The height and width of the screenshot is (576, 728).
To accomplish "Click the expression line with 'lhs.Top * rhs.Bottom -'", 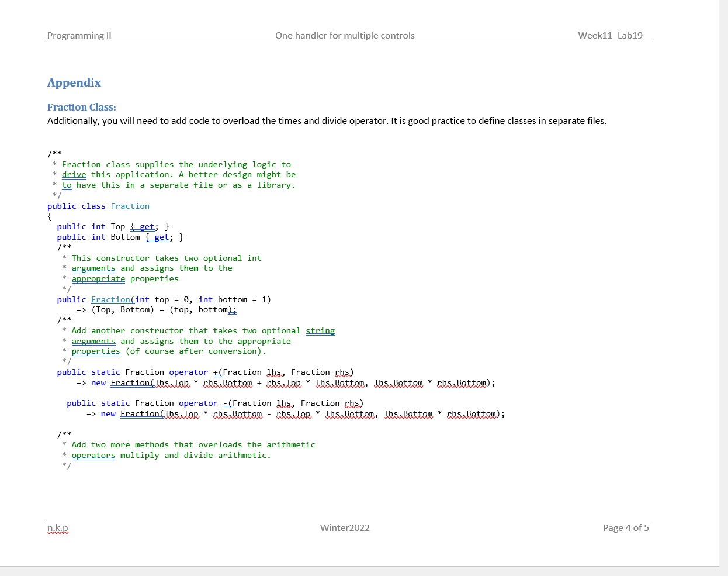I will (296, 414).
